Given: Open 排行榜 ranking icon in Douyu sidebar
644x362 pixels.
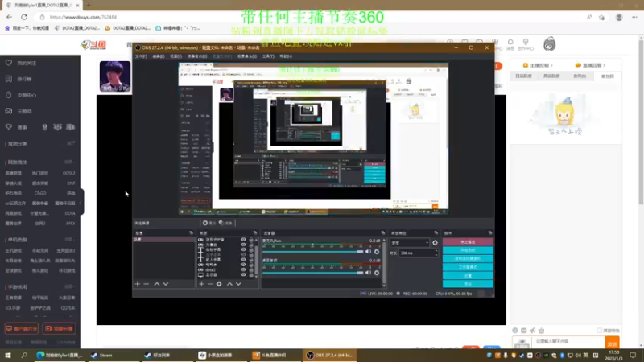Looking at the screenshot, I should coord(9,79).
